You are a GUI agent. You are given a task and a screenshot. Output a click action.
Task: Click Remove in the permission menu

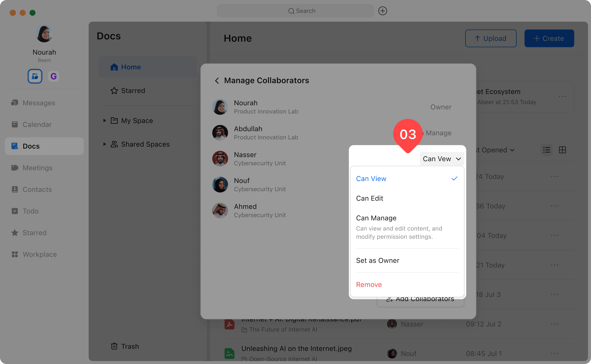[369, 284]
